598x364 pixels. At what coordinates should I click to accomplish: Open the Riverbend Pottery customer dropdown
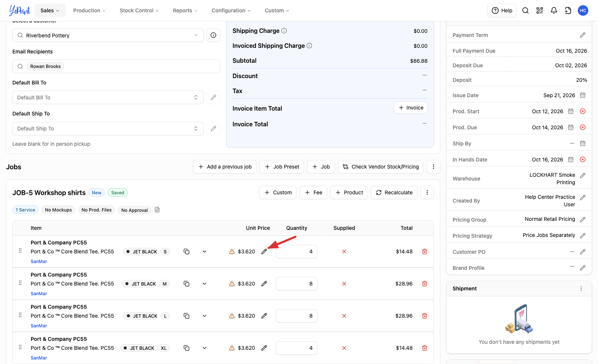pos(108,35)
